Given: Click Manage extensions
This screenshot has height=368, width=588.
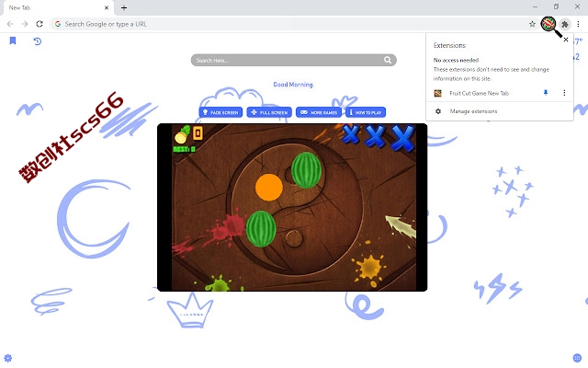Looking at the screenshot, I should (473, 111).
